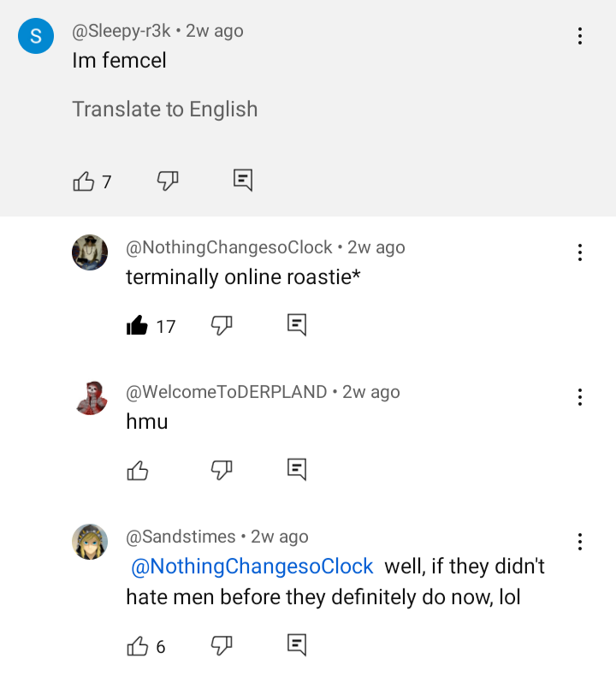616x683 pixels.
Task: Unlike the "terminally online roastie" reply
Action: [137, 325]
